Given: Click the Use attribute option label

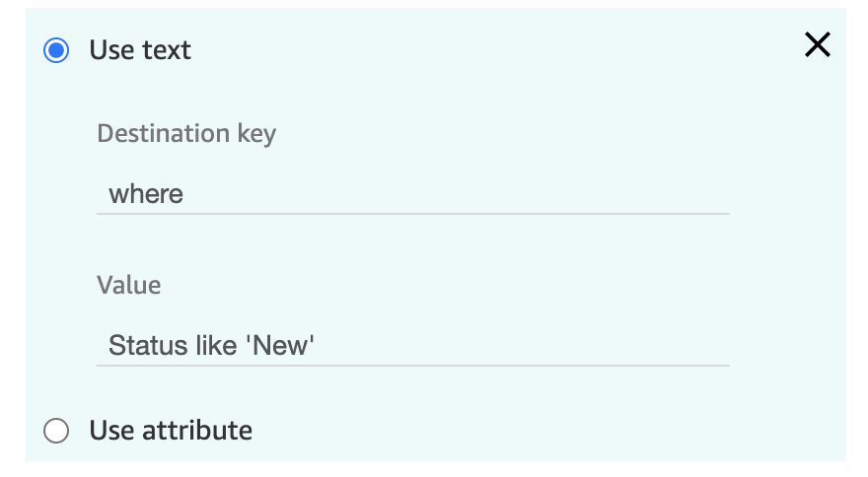Looking at the screenshot, I should pos(171,431).
